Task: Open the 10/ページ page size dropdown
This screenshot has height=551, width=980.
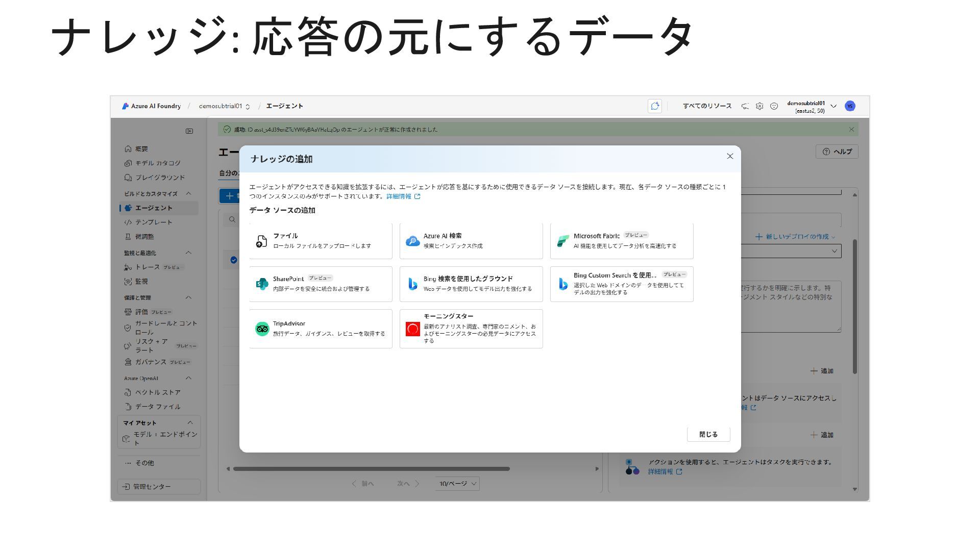Action: click(x=458, y=484)
